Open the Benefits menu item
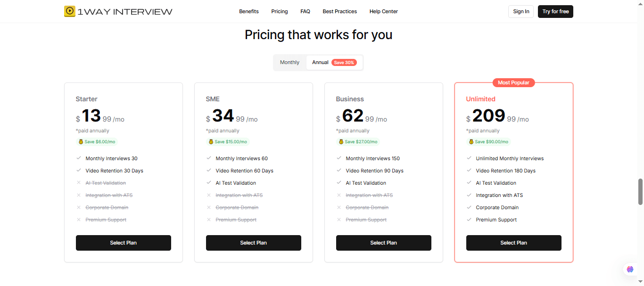Viewport: 644px width, 286px height. pyautogui.click(x=249, y=11)
